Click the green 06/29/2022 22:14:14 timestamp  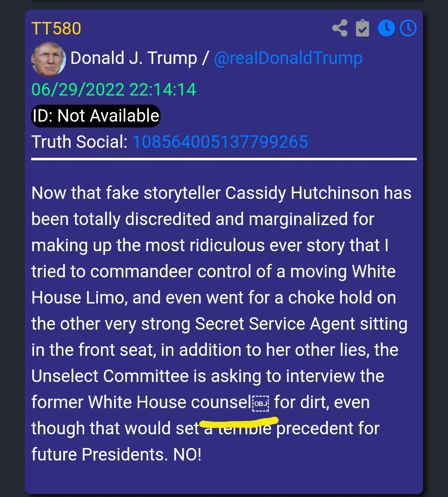[114, 89]
